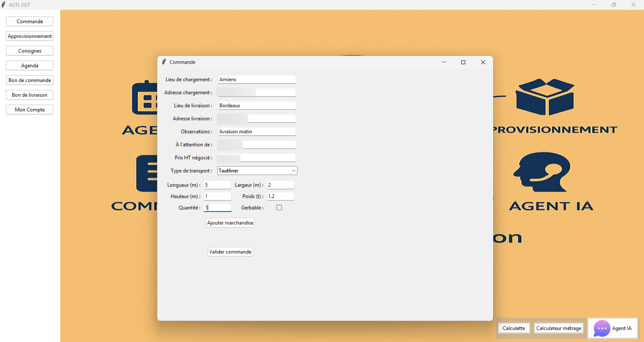Open the Calculette button
Screen dimensions: 644x342
click(x=514, y=328)
